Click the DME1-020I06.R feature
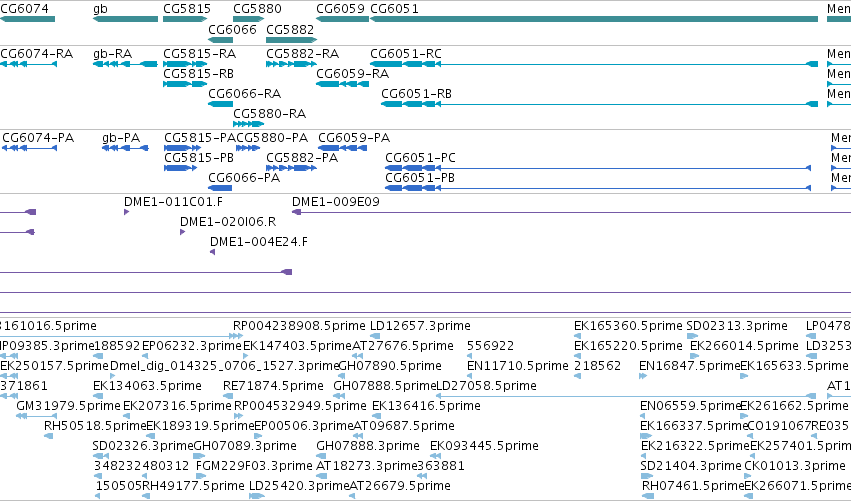Screen dimensions: 851x501 [x=182, y=232]
